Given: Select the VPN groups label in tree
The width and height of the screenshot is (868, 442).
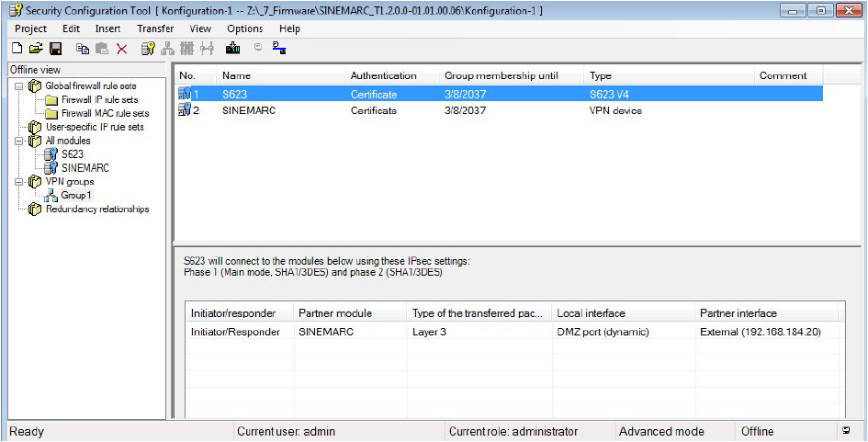Looking at the screenshot, I should [70, 182].
